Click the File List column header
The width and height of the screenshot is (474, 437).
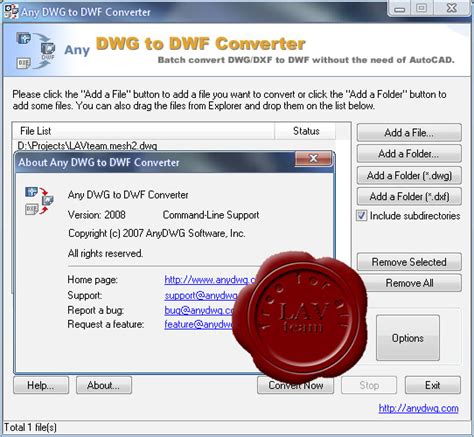(143, 131)
